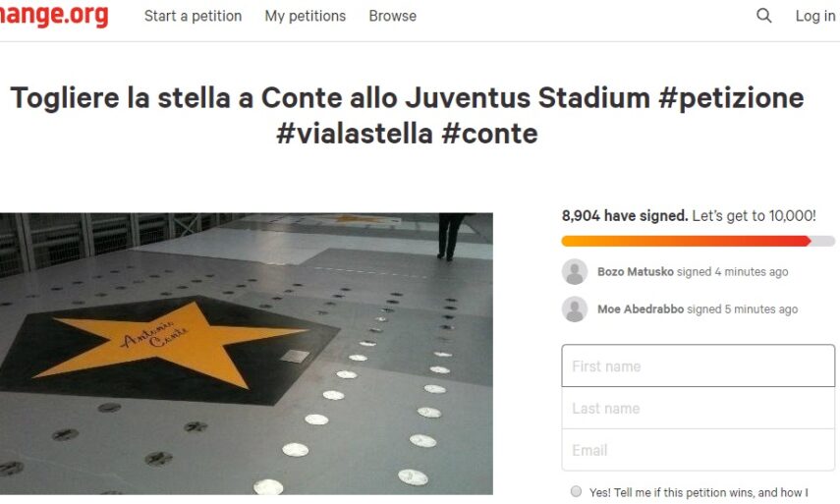Click the Moe Abedrabbo signer name

pos(640,309)
